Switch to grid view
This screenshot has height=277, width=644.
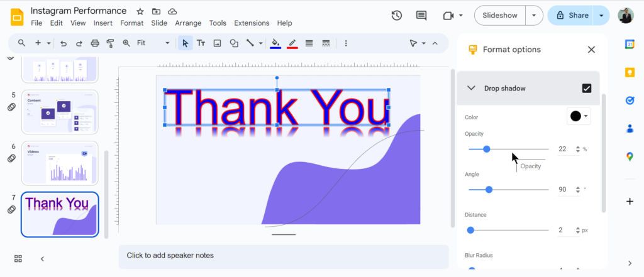coord(18,259)
